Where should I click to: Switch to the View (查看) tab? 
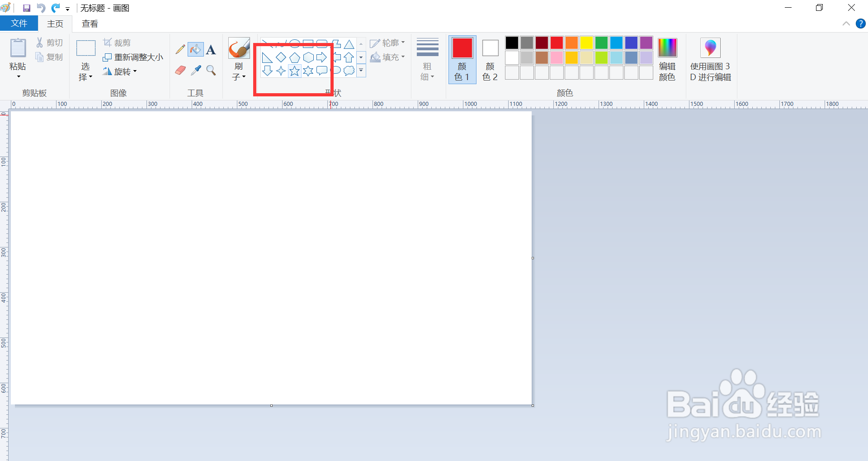(x=90, y=24)
